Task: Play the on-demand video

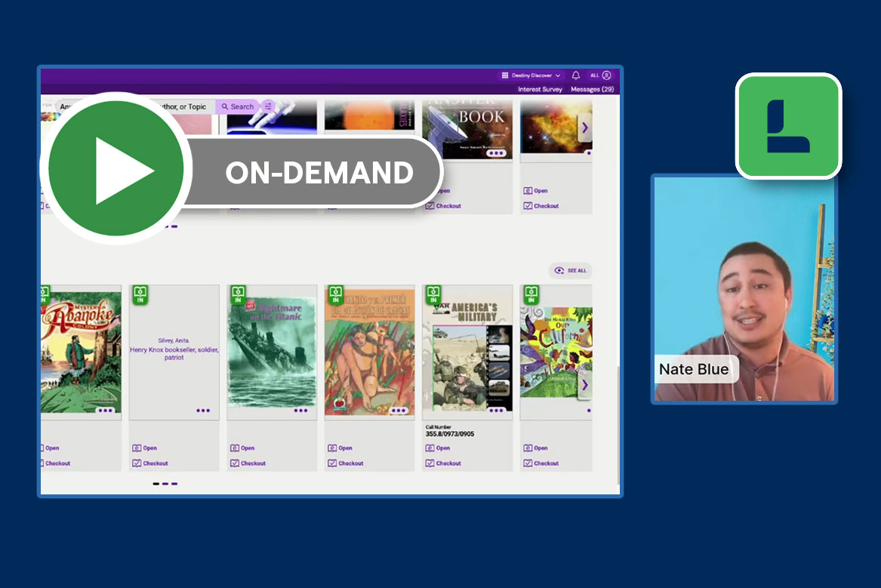Action: click(x=116, y=169)
